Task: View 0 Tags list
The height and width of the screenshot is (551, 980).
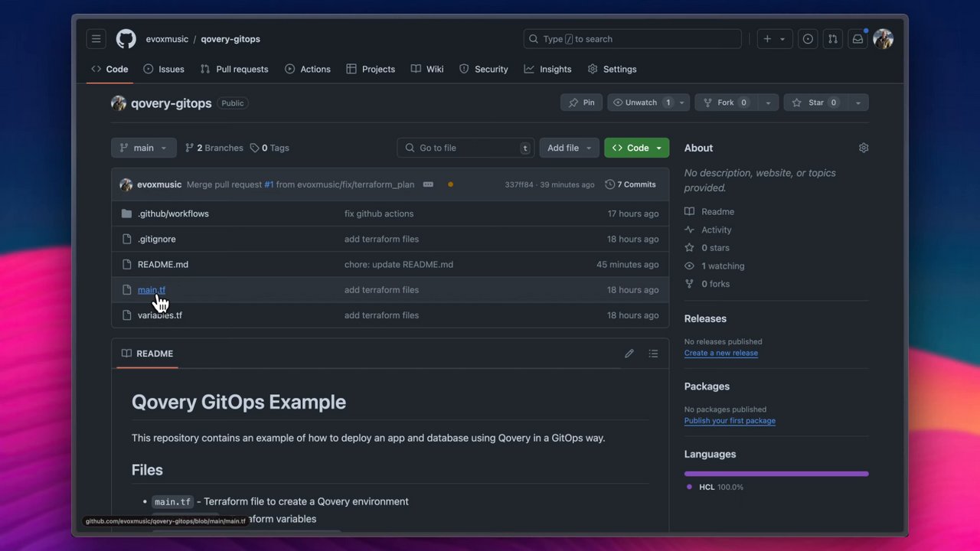Action: tap(269, 148)
